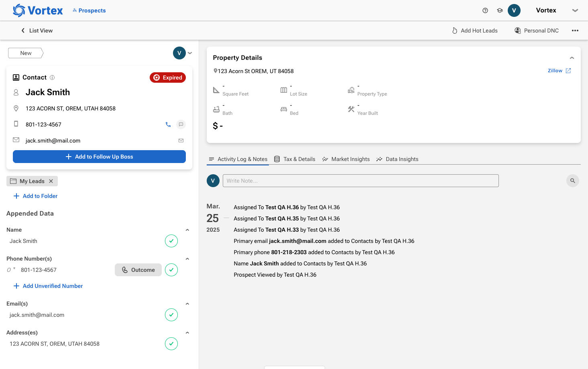Click the location pin beside contact address
Viewport: 588px width, 369px height.
[x=16, y=108]
